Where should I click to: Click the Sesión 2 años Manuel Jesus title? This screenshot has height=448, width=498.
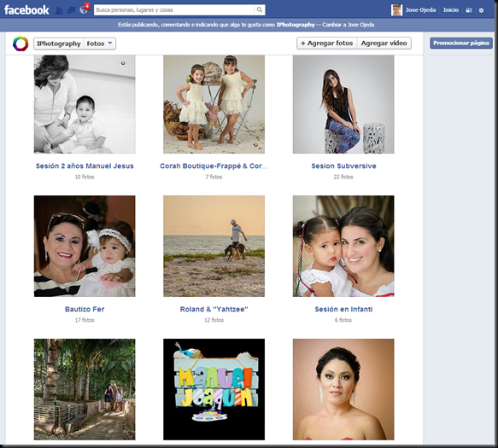click(x=85, y=166)
